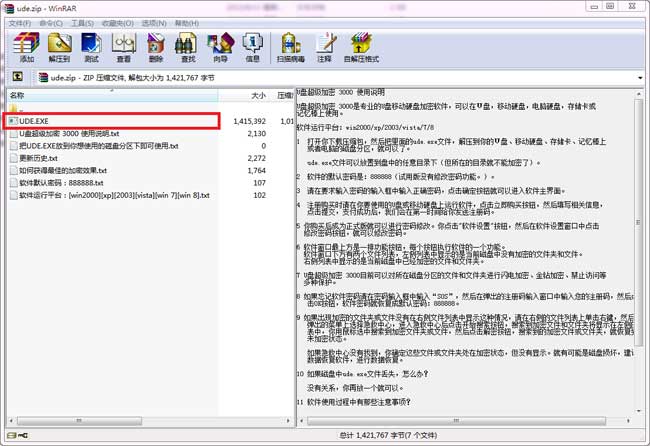Click the 删除 (Delete) toolbar icon

click(x=155, y=47)
